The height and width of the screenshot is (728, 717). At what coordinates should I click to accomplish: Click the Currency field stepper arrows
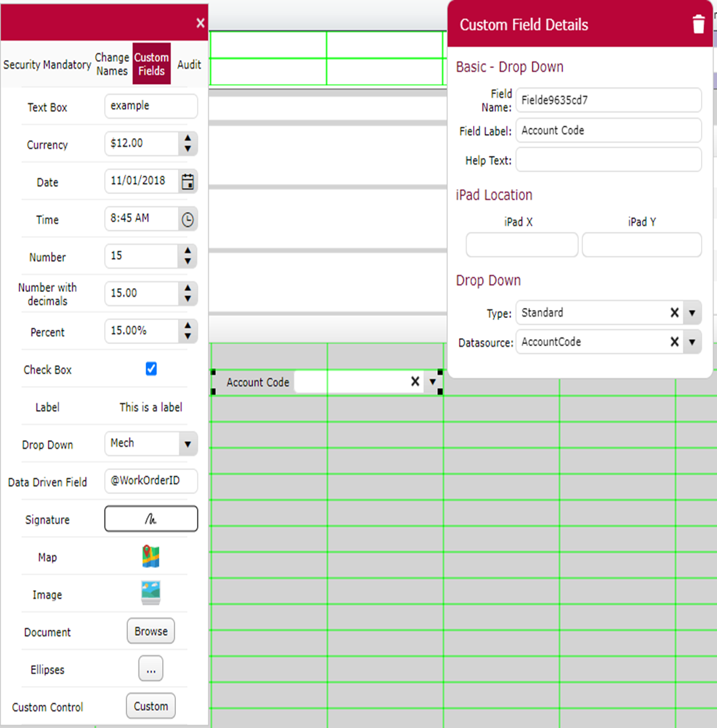click(x=188, y=144)
